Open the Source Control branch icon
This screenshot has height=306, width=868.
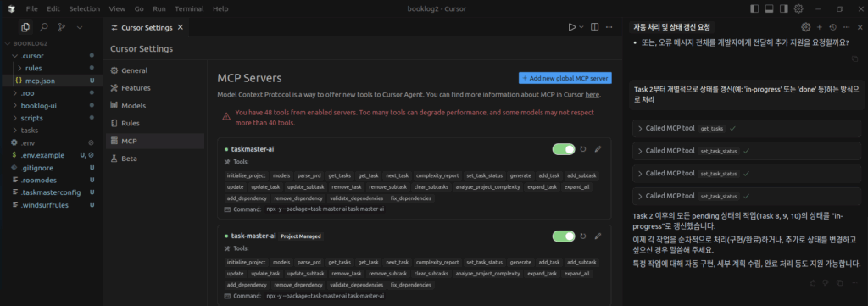[61, 27]
